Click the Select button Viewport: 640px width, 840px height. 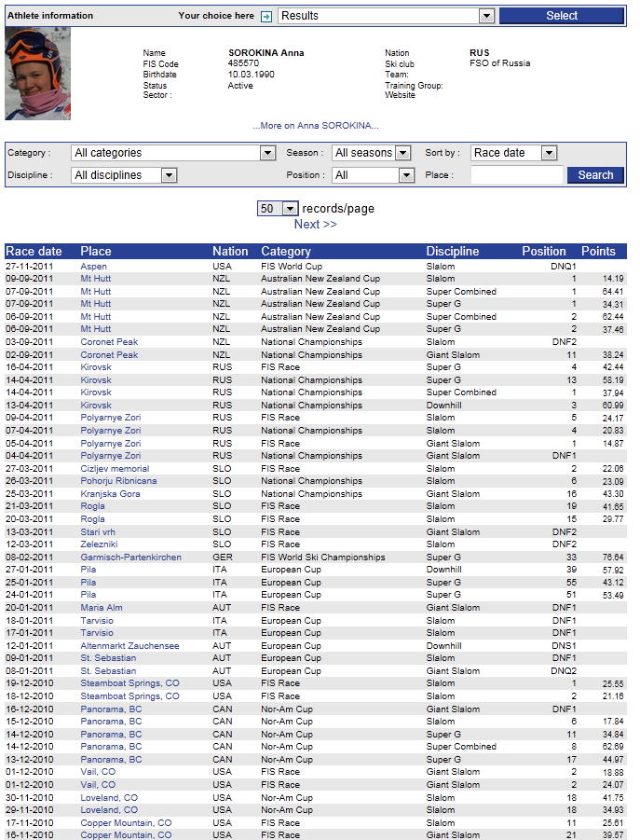(562, 16)
